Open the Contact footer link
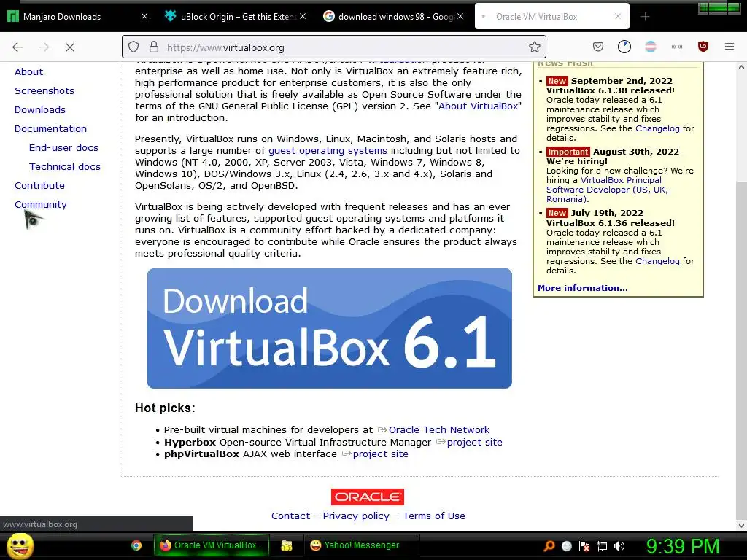This screenshot has width=747, height=560. click(290, 516)
